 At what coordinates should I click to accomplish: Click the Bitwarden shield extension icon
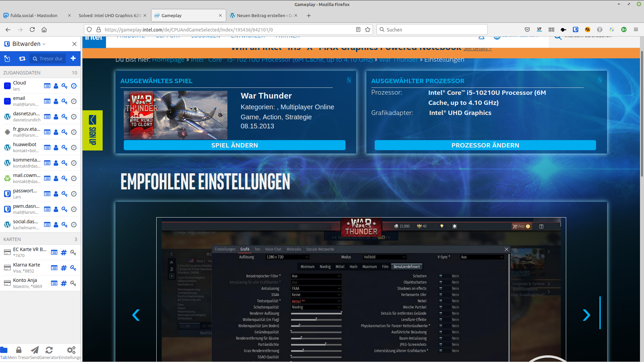(576, 29)
